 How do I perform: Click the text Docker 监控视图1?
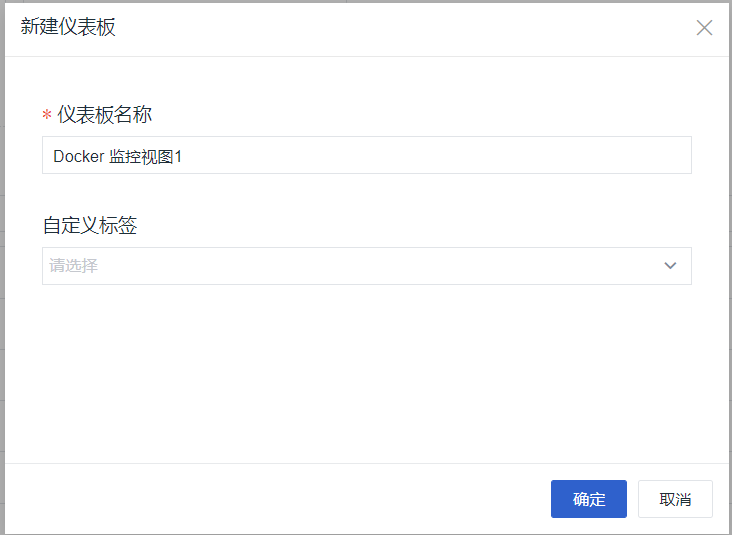118,156
